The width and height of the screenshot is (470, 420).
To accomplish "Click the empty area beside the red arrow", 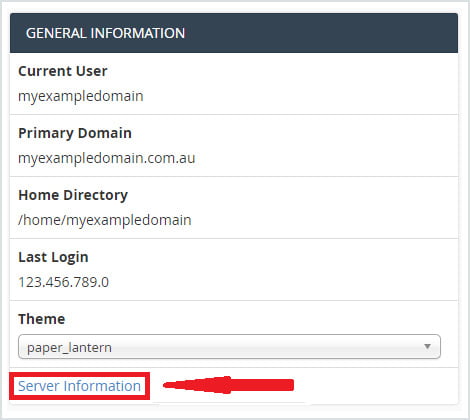I will click(375, 386).
